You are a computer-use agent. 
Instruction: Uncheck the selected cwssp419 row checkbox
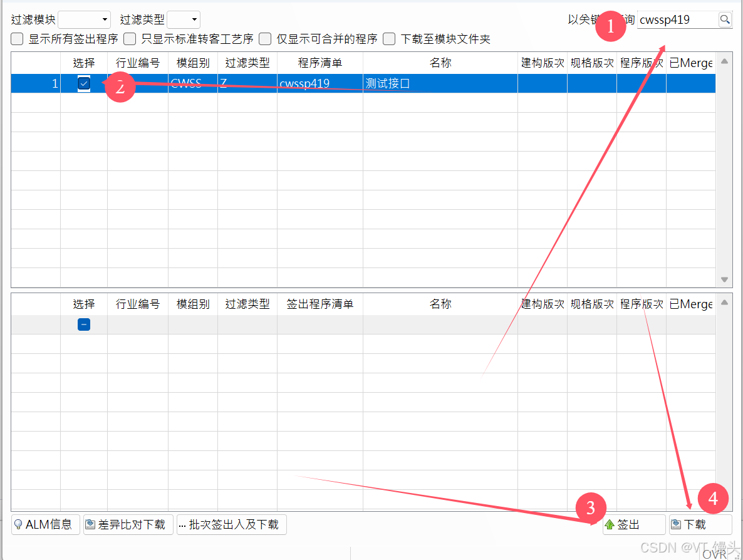pos(83,83)
